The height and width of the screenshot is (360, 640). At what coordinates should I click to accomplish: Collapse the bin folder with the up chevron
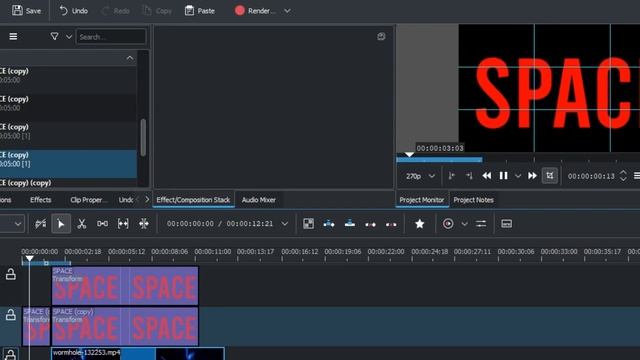click(x=129, y=58)
